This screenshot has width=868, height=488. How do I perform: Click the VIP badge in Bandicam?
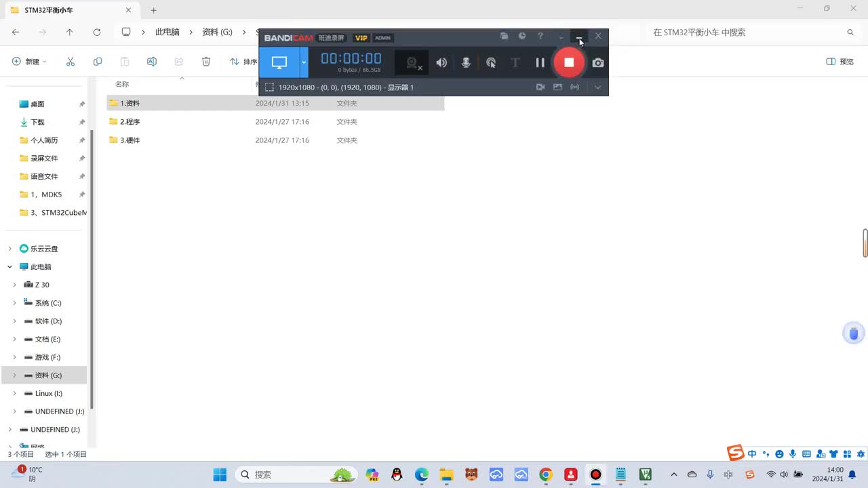361,38
